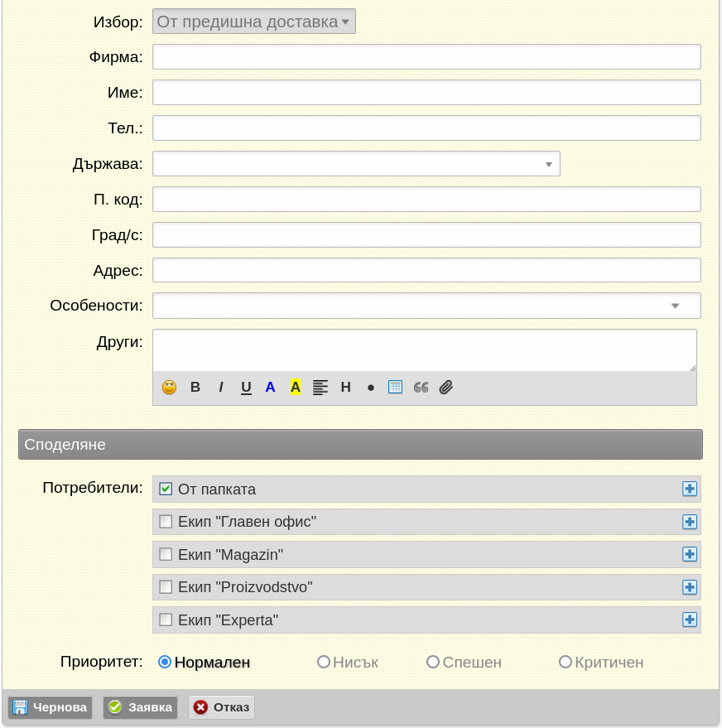Apply italic formatting button
Screen dimensions: 722x728
pyautogui.click(x=221, y=388)
